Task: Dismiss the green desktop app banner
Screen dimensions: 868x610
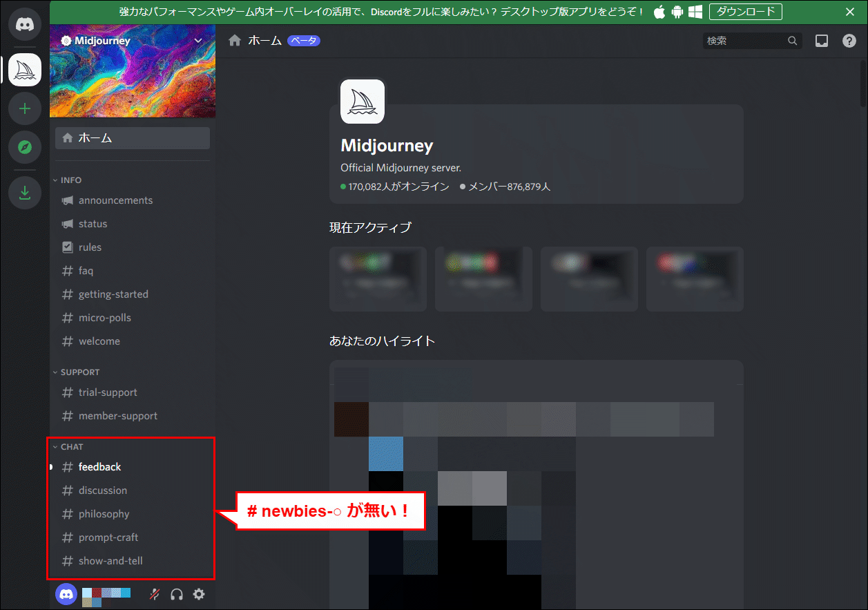Action: [850, 12]
